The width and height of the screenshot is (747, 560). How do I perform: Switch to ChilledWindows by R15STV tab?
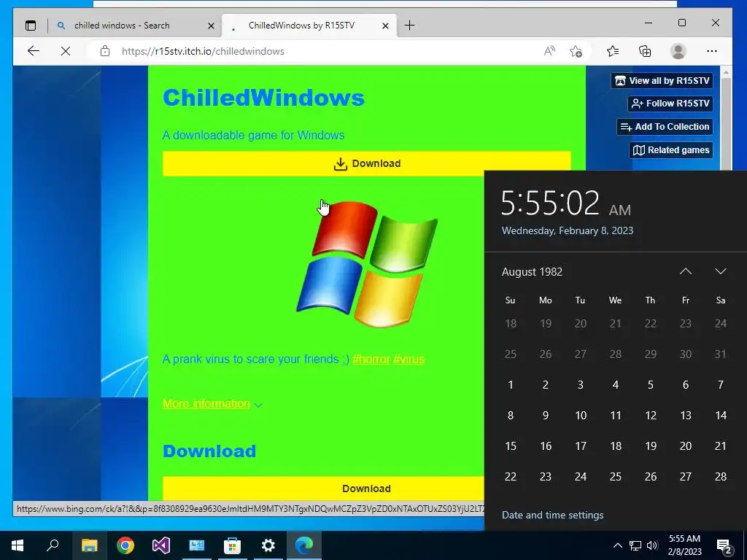(309, 26)
